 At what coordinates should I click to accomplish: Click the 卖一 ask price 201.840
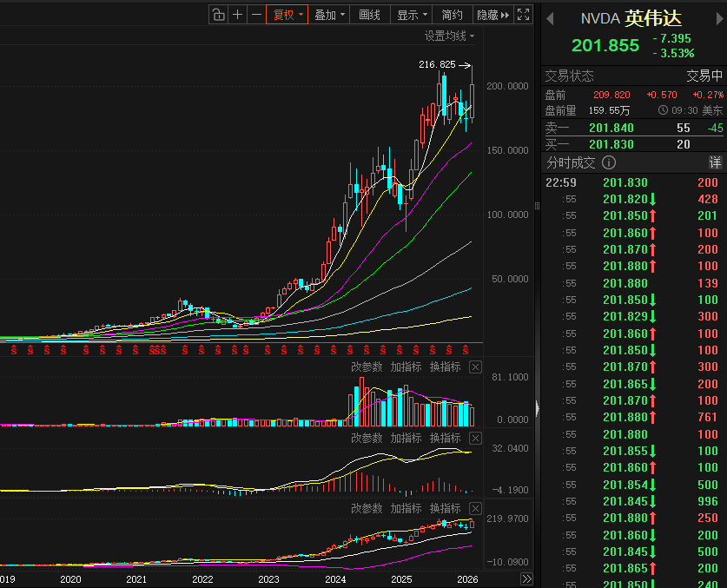pyautogui.click(x=611, y=128)
